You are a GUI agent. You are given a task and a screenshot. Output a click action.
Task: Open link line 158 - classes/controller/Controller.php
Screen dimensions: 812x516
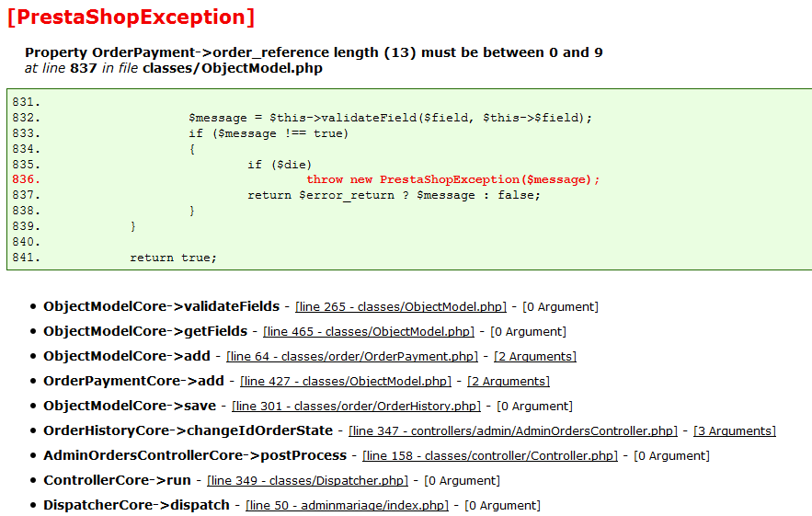point(490,456)
